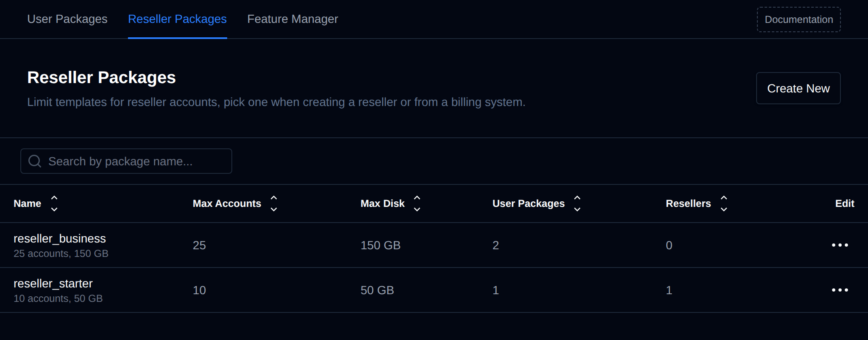
Task: Sort by Name column arrows
Action: coord(54,203)
